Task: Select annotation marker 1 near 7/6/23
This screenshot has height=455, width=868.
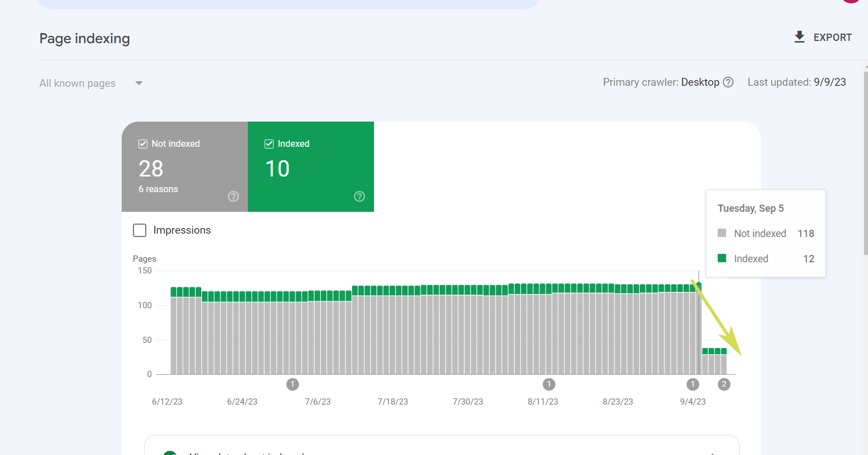Action: [x=292, y=384]
